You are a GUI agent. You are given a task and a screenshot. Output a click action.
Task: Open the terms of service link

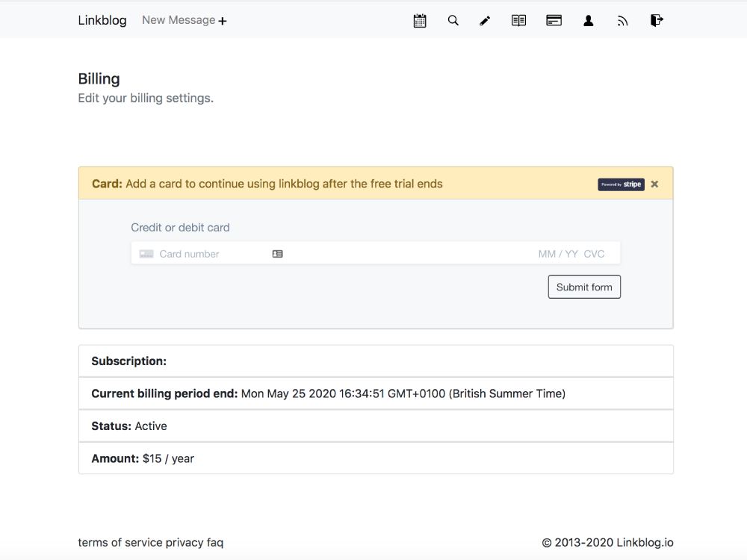click(120, 542)
